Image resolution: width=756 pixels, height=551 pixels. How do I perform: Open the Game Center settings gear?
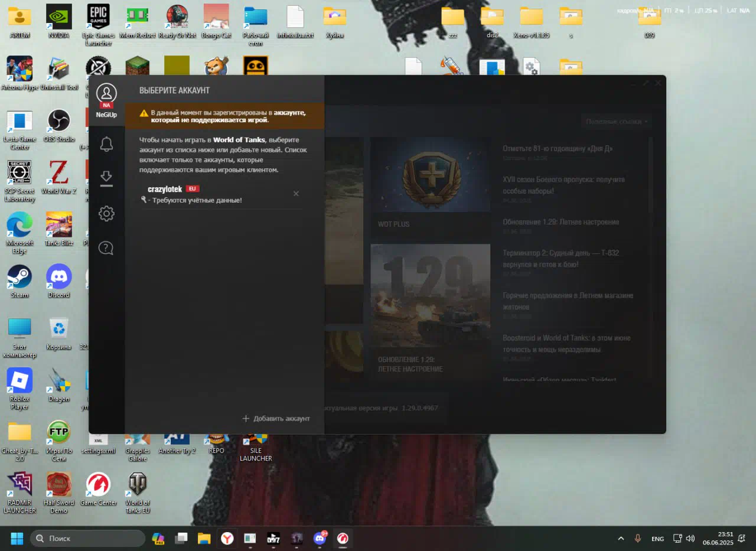106,214
